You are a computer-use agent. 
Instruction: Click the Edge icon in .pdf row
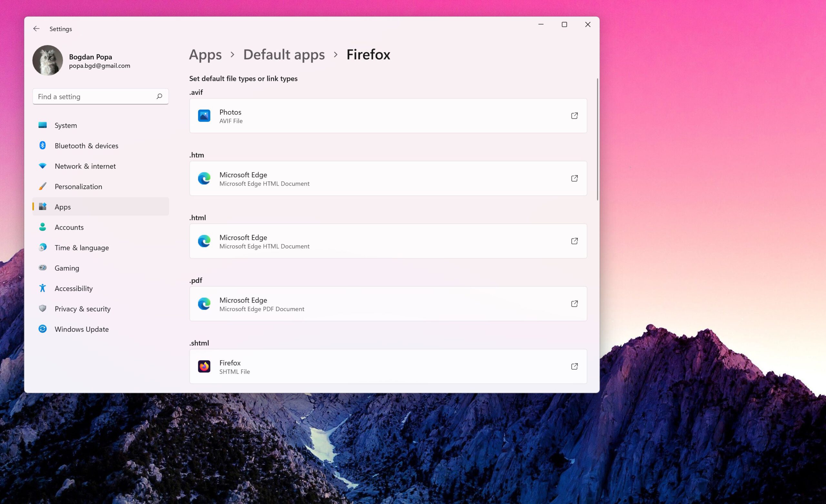tap(204, 304)
